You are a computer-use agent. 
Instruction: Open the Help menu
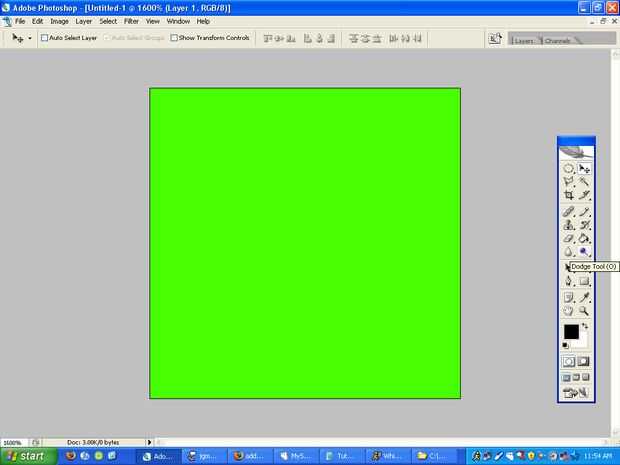pos(203,21)
